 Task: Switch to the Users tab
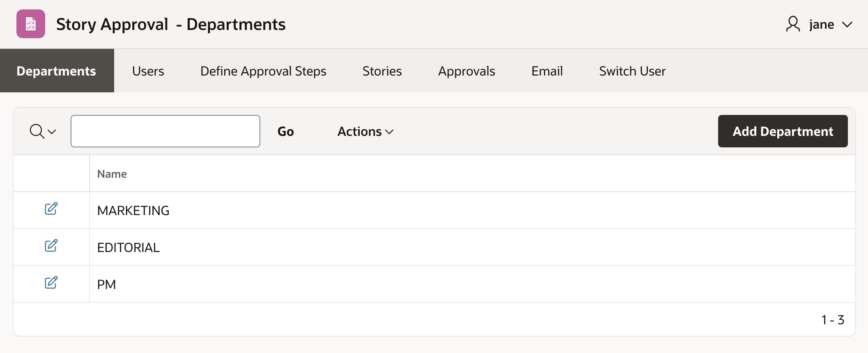148,71
